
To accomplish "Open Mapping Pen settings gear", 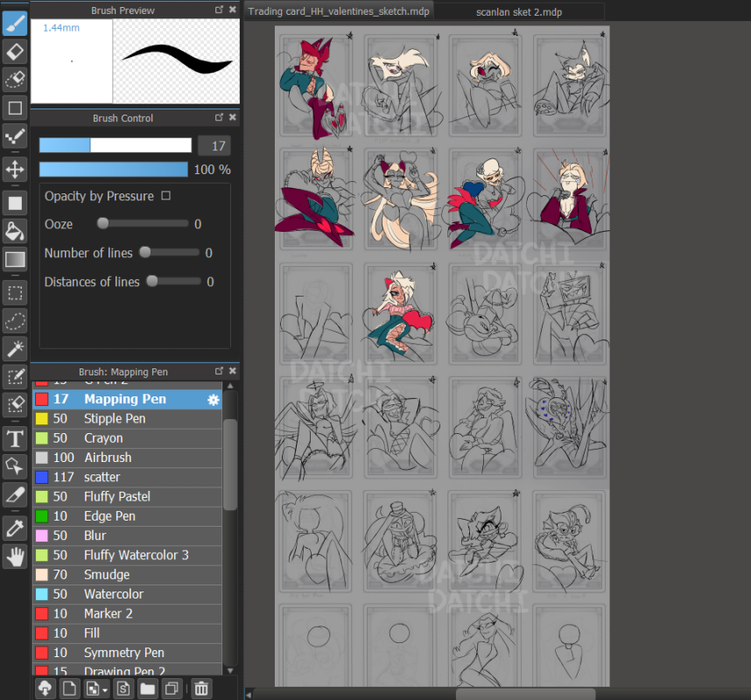I will click(x=213, y=400).
